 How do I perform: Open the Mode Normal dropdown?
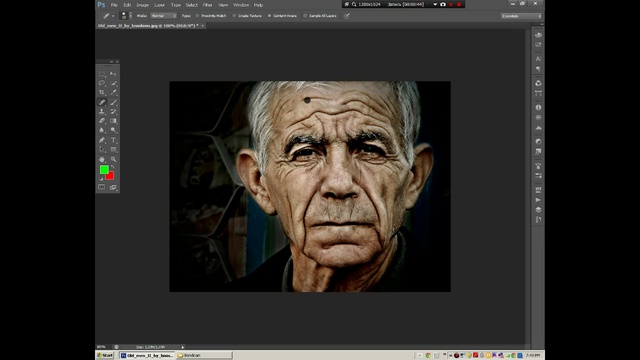point(163,16)
